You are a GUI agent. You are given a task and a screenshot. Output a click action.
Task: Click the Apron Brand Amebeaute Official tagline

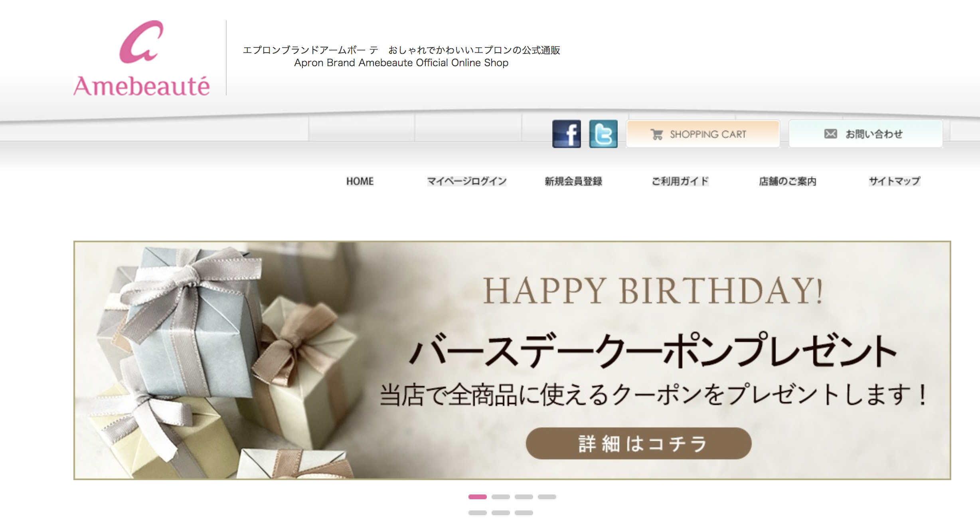[401, 63]
